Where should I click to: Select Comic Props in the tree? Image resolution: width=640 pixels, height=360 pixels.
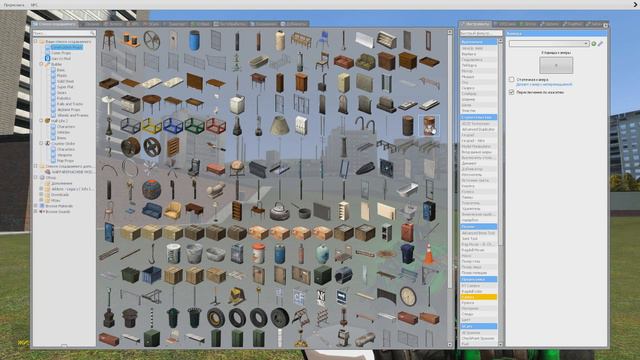coord(61,53)
